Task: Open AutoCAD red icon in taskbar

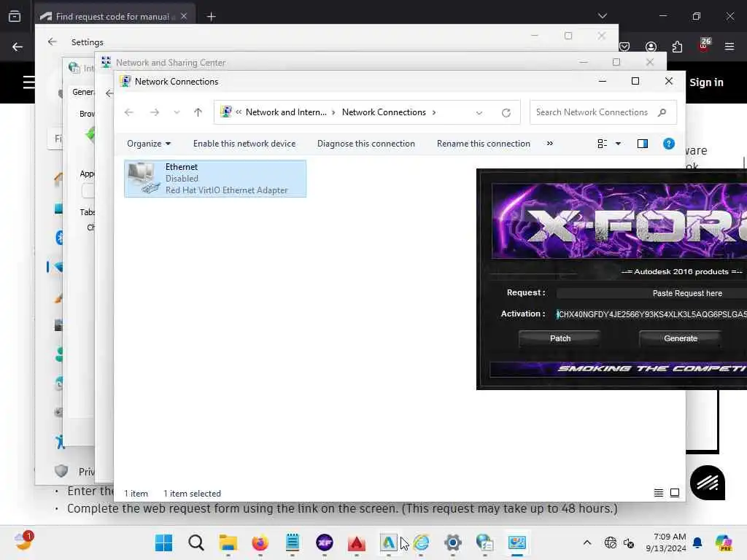Action: coord(356,542)
